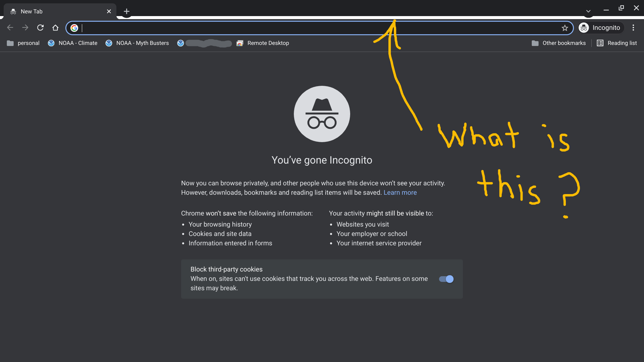The image size is (644, 362).
Task: Toggle Block third-party cookies switch
Action: 446,279
